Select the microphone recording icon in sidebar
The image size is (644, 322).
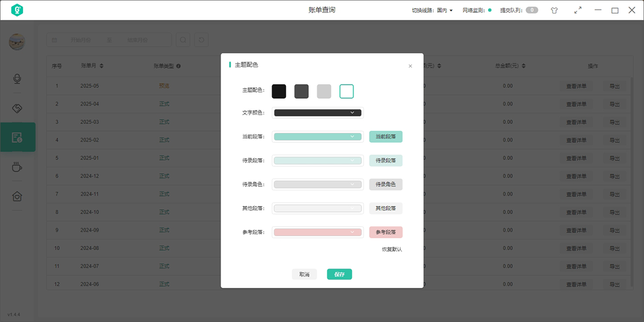(x=17, y=79)
